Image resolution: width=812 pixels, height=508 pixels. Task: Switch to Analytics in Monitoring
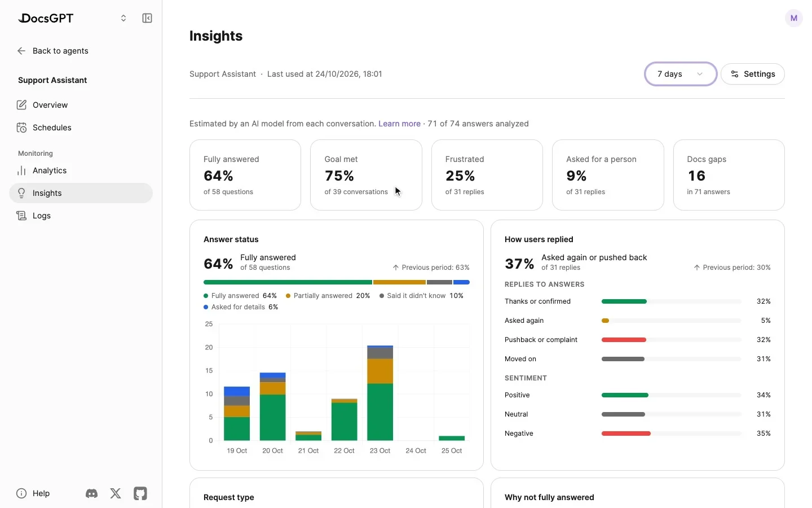(81, 170)
